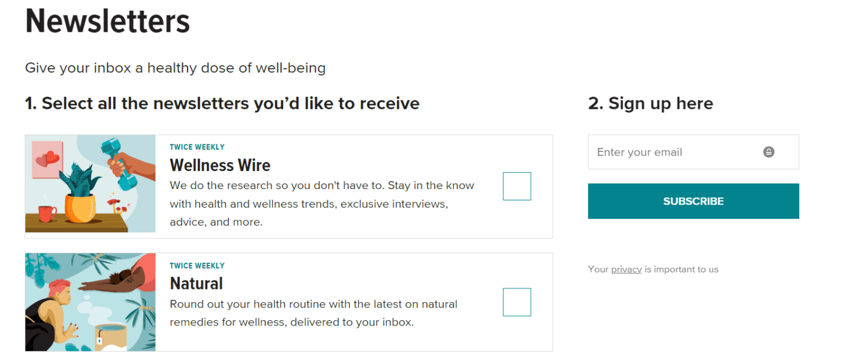
Task: Click the Natural newsletter description text
Action: [313, 313]
